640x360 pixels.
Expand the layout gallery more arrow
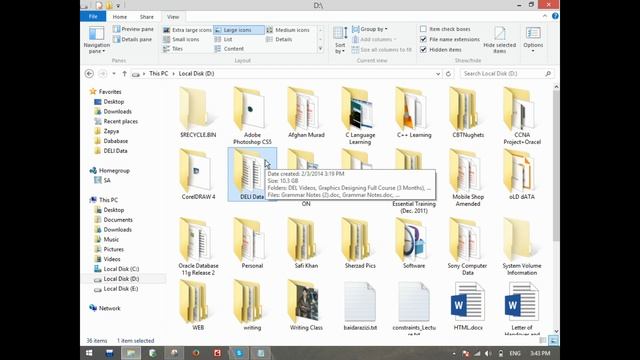coord(320,49)
